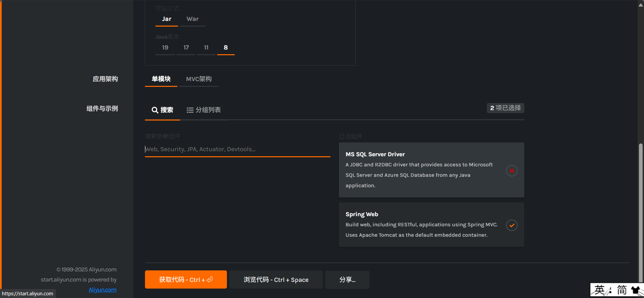Deselect Spring Web using orange checkmark icon
This screenshot has height=298, width=644.
(511, 225)
